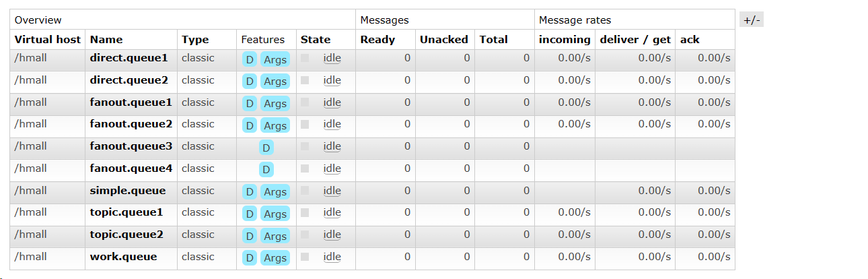Sort by the Total messages column

(493, 40)
